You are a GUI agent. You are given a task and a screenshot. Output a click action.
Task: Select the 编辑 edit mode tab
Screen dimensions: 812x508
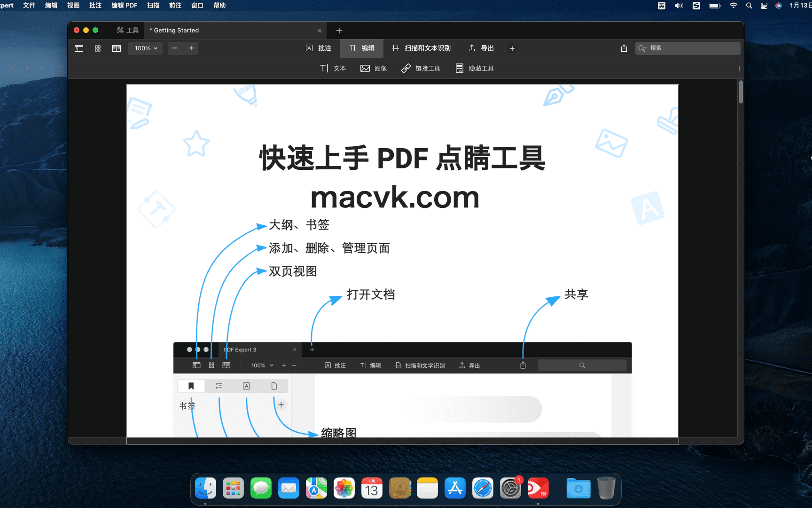(x=362, y=48)
